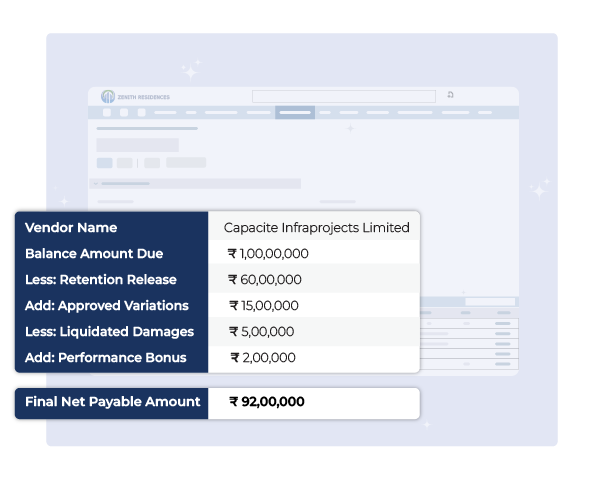This screenshot has width=606, height=483.
Task: Click the Zenith Residences logo icon
Action: tap(108, 97)
